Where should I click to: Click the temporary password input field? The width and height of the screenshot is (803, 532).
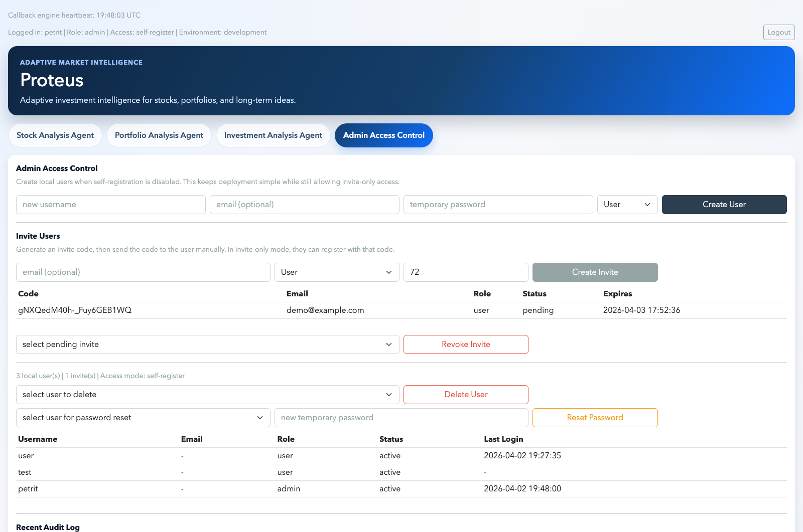(497, 204)
